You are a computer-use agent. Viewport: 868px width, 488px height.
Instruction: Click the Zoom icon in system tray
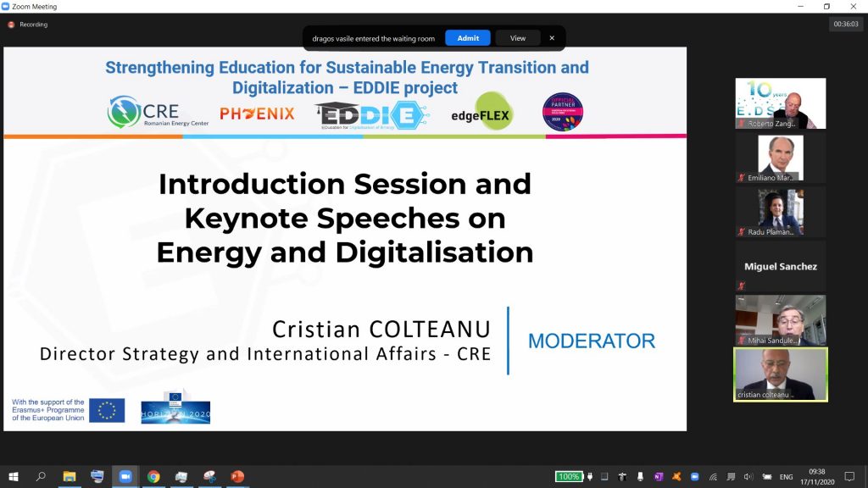click(x=695, y=476)
